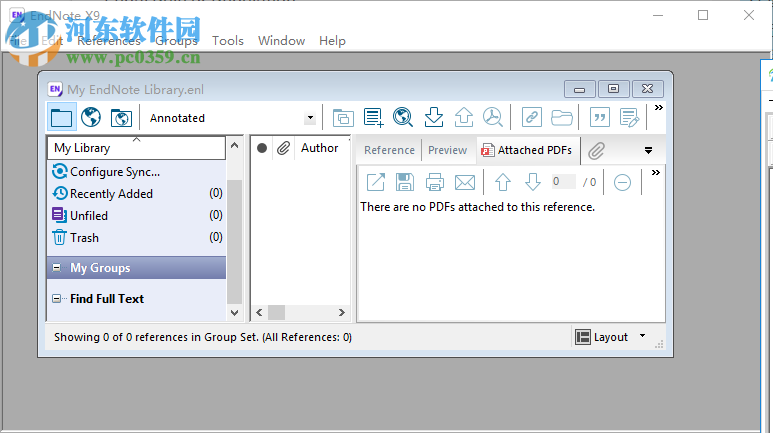Click Copy to Local Library icon
The image size is (773, 433).
coord(343,117)
